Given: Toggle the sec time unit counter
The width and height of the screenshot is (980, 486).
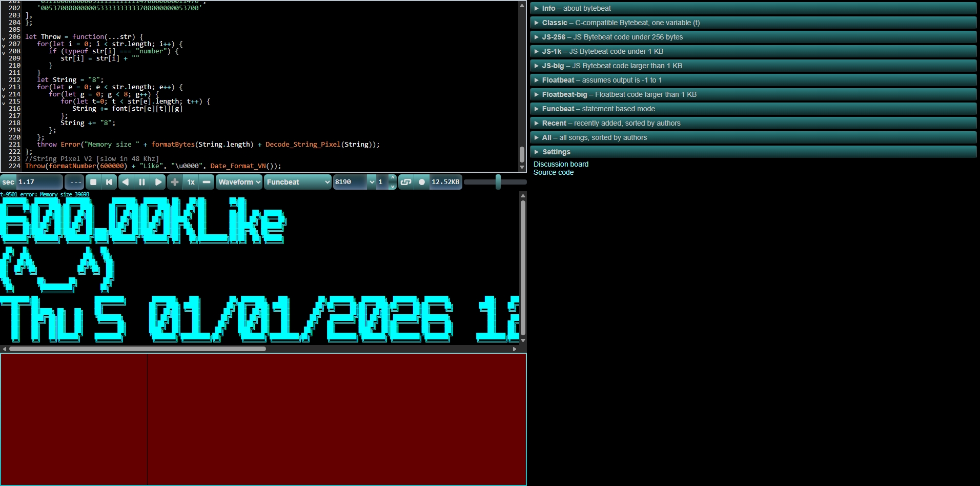Looking at the screenshot, I should 9,182.
